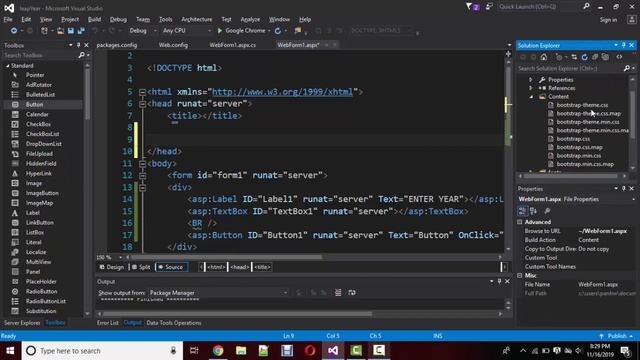640x360 pixels.
Task: Select bootstrap.css in Solution Explorer
Action: click(573, 139)
